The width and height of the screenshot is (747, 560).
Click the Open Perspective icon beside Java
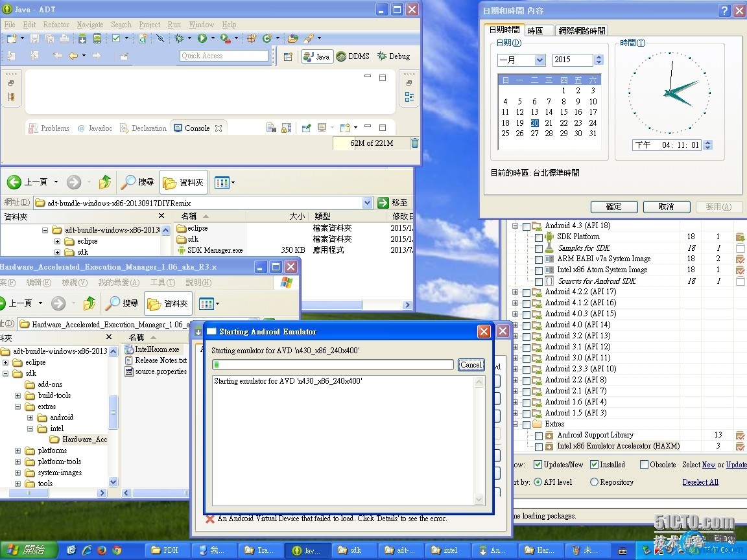(x=288, y=56)
